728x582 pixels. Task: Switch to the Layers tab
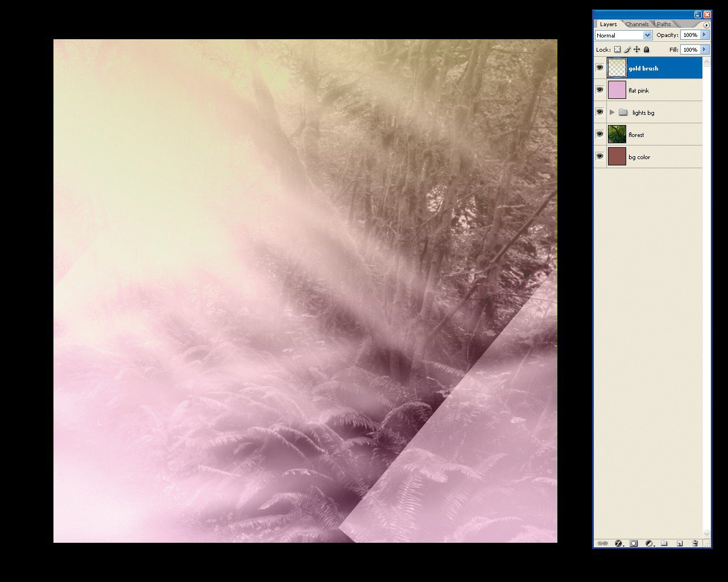click(608, 24)
